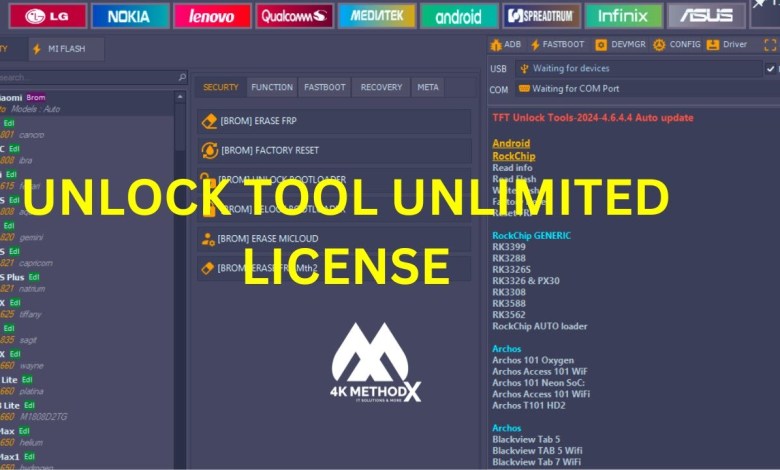
Task: Select the platina model row
Action: (87, 385)
